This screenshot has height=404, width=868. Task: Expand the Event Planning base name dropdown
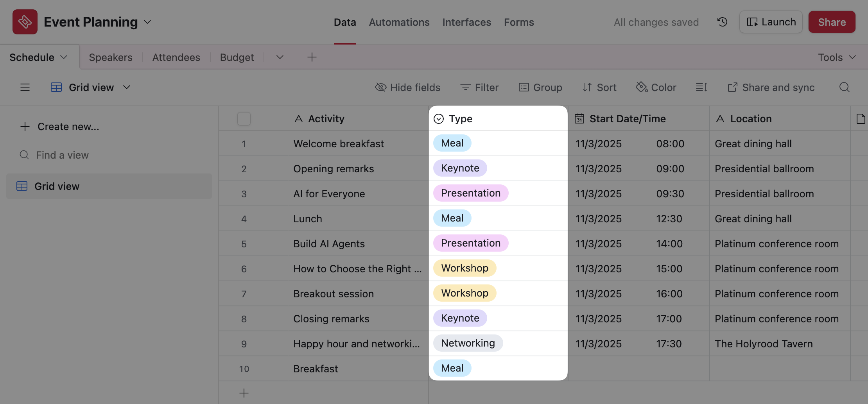pos(147,22)
